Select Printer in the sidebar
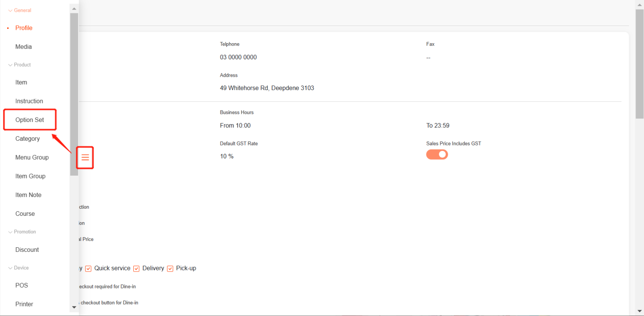644x316 pixels. (x=24, y=304)
